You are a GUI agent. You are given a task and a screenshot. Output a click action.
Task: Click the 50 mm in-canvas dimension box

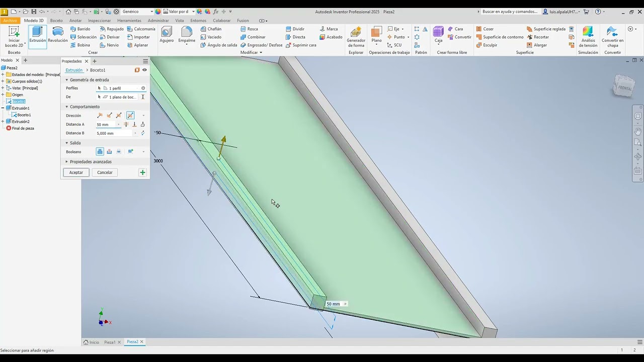click(x=336, y=304)
